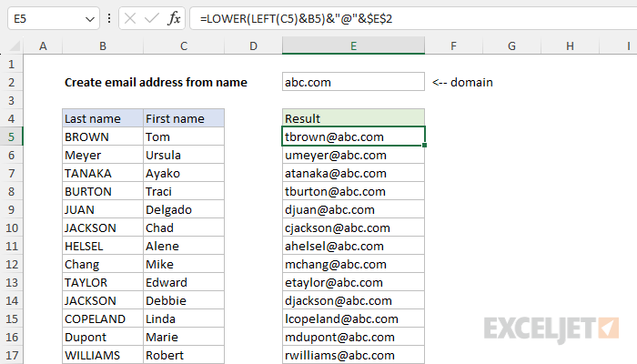The height and width of the screenshot is (364, 637).
Task: Select cell with BROWN
Action: pos(103,136)
